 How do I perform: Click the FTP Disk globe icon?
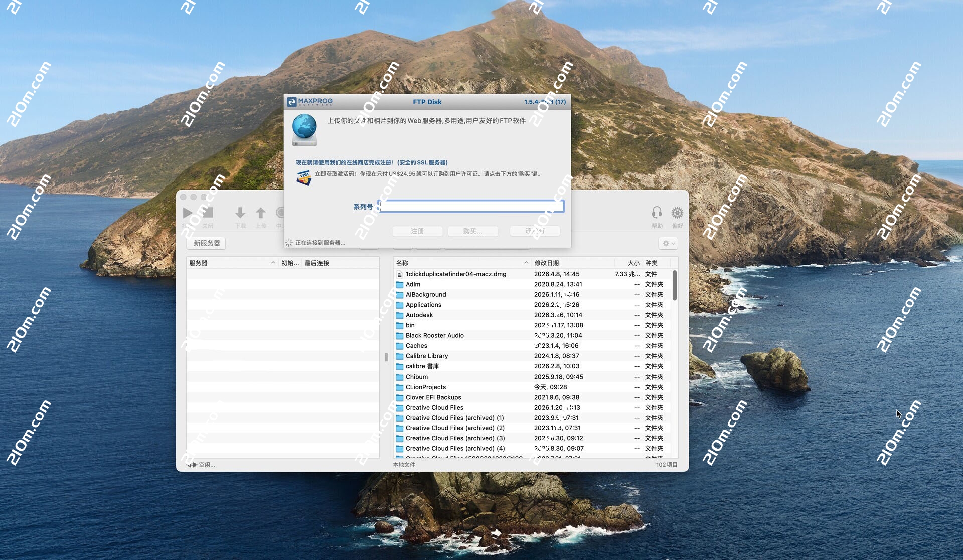(304, 130)
